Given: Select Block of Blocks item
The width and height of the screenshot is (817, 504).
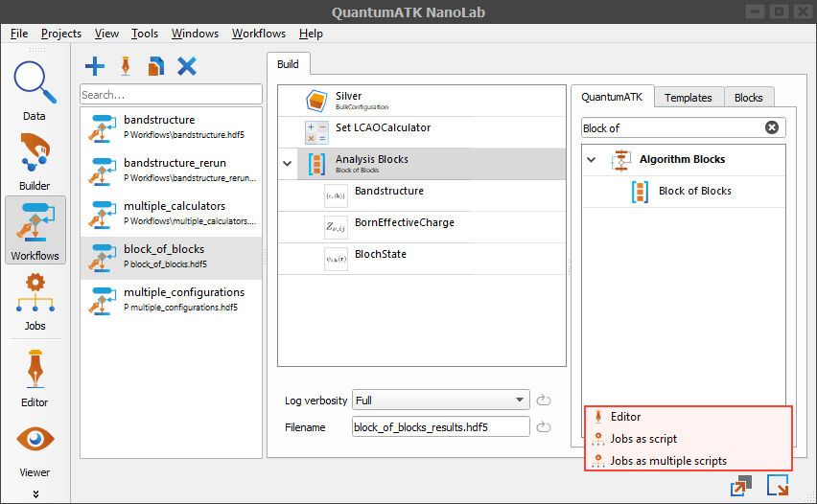Looking at the screenshot, I should tap(684, 192).
